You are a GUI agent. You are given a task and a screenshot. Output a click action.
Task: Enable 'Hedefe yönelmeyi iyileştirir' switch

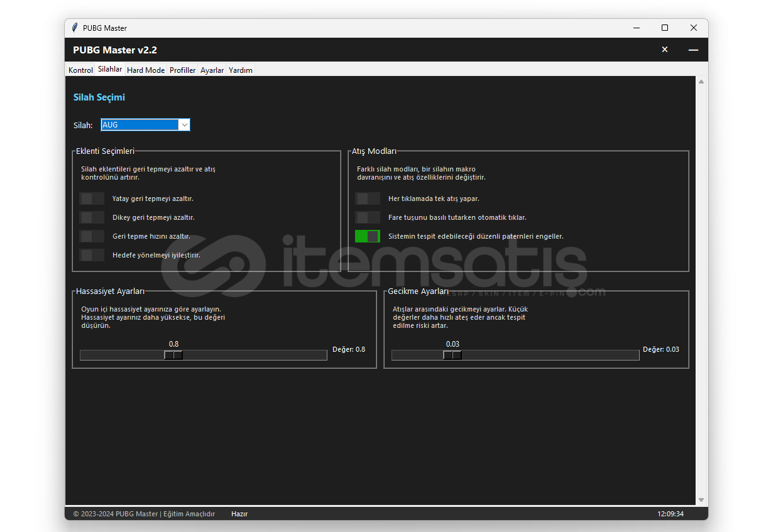92,255
